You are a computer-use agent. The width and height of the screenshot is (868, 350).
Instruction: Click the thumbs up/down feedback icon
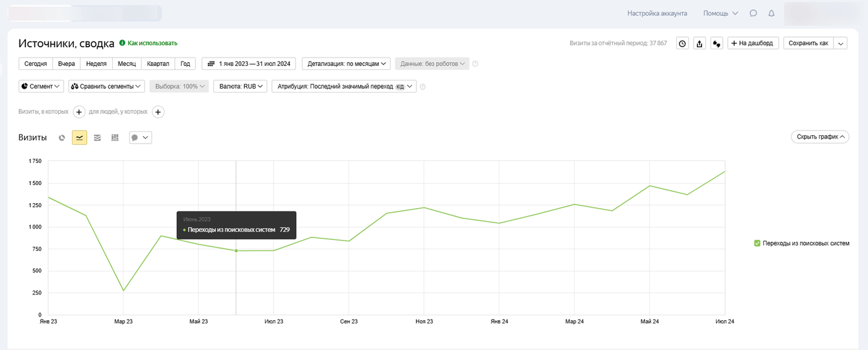click(717, 43)
